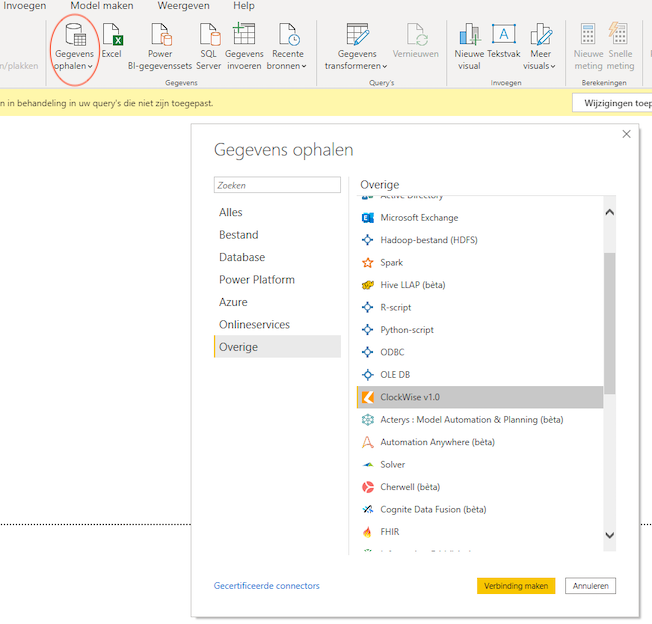Viewport: 652px width, 624px height.
Task: Open Power BI-gegevenssets
Action: coord(160,47)
